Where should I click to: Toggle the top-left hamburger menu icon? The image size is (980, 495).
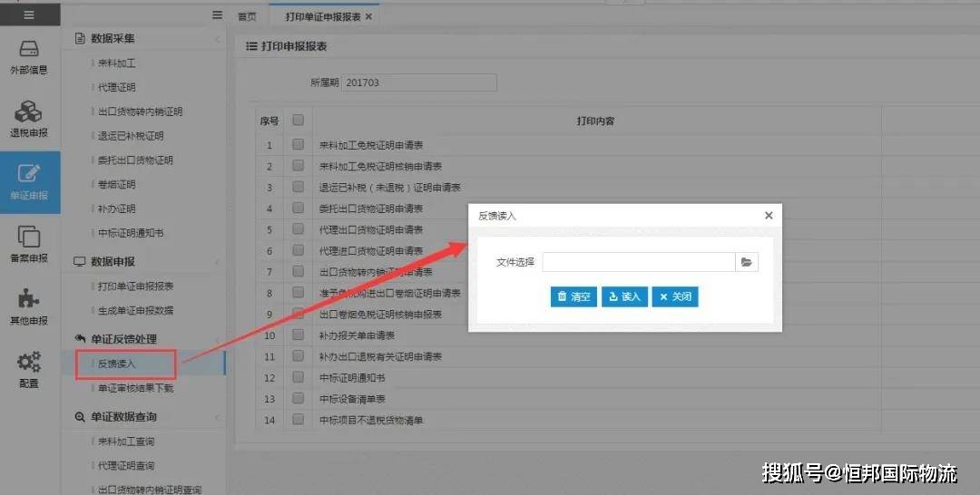click(x=29, y=15)
